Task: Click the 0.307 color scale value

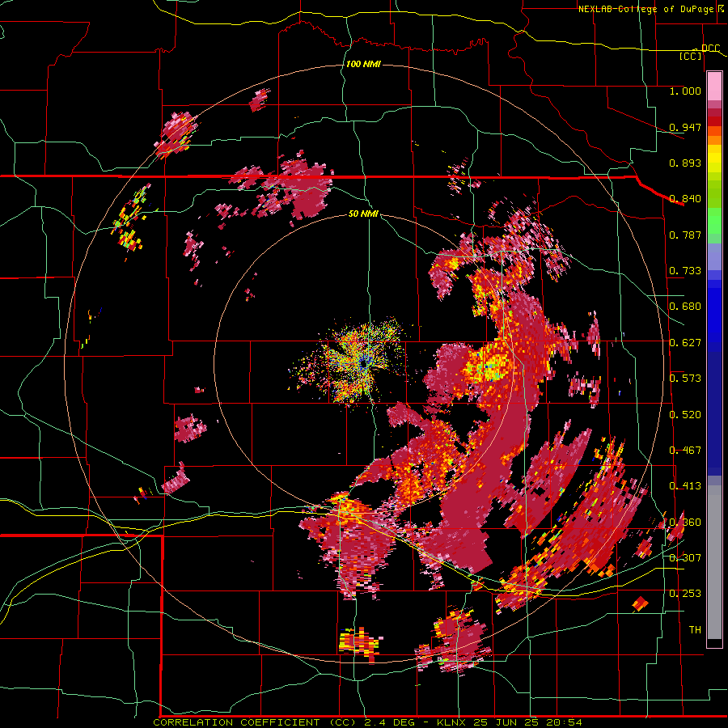Action: [685, 558]
